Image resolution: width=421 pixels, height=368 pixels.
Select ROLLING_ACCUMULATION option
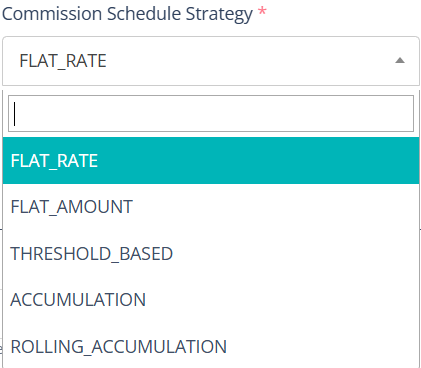click(x=211, y=346)
